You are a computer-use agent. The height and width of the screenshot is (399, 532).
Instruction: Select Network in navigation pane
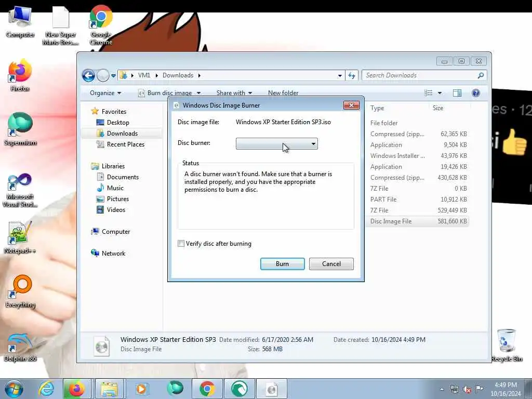(113, 254)
